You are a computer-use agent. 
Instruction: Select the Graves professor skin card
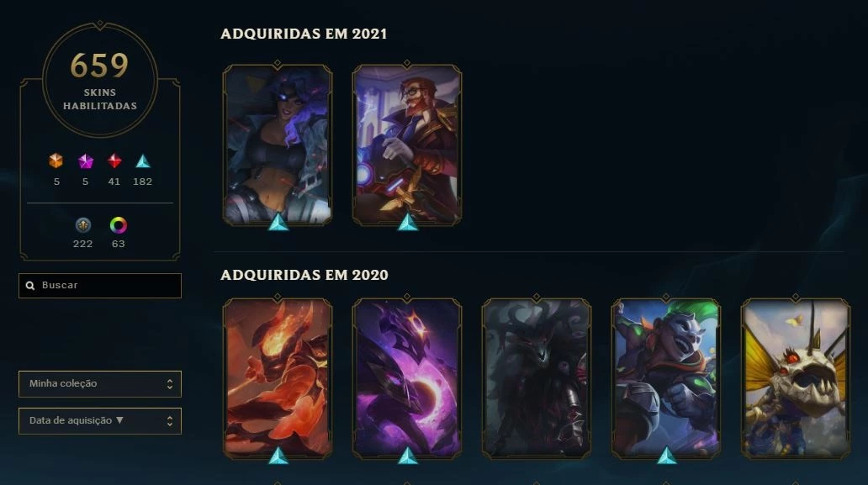coord(407,145)
